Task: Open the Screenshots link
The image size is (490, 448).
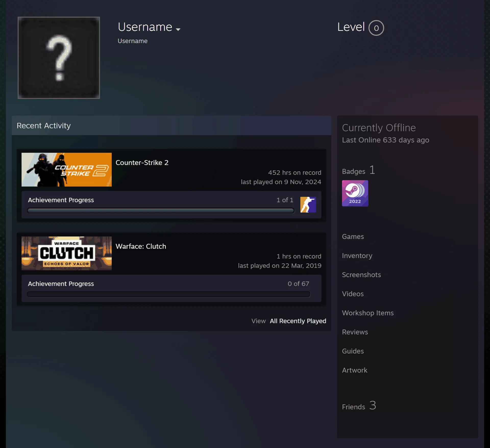Action: [361, 275]
